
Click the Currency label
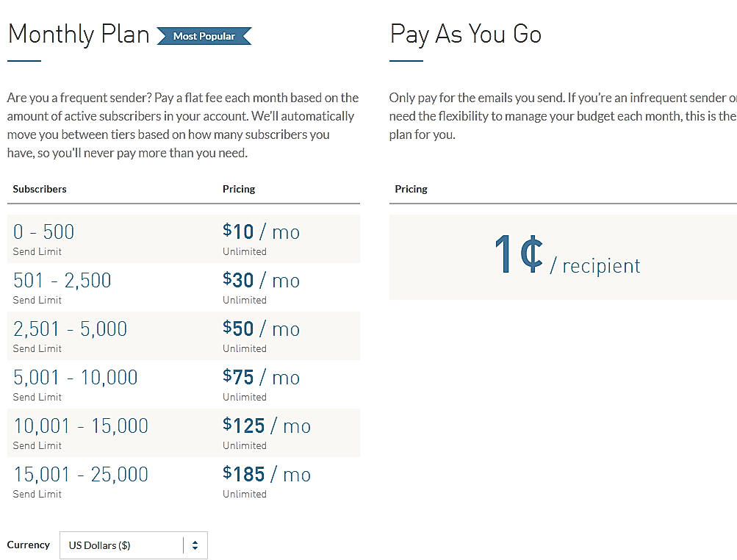(28, 545)
